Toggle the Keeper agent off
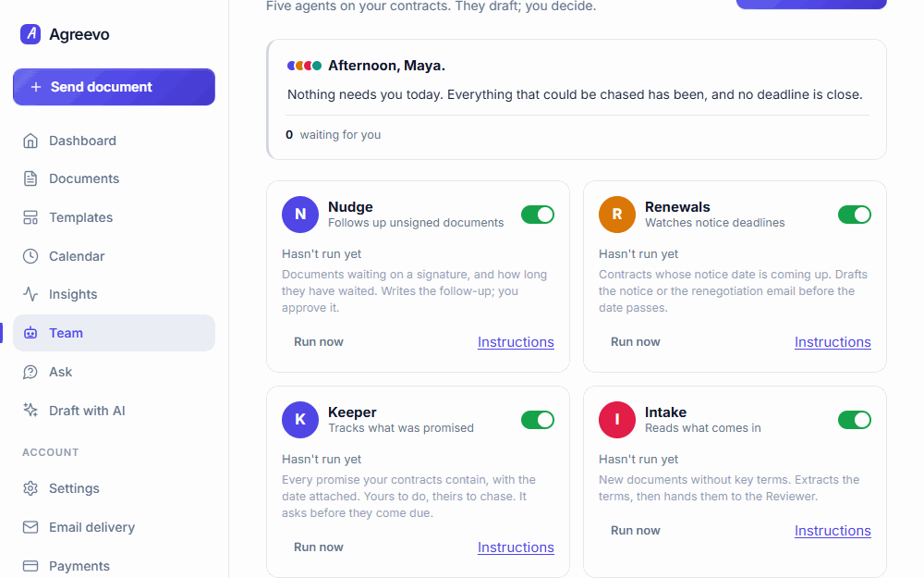 click(538, 420)
